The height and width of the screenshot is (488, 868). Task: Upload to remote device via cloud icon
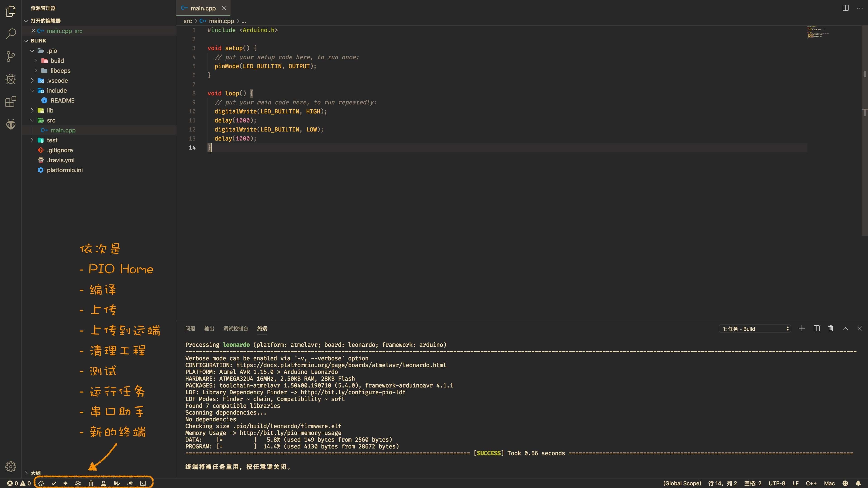(78, 483)
